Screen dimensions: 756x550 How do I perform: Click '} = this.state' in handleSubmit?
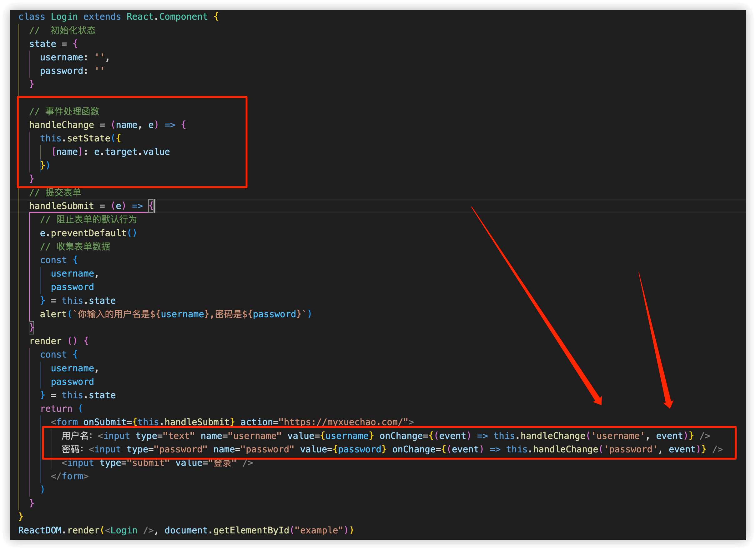[x=78, y=301]
